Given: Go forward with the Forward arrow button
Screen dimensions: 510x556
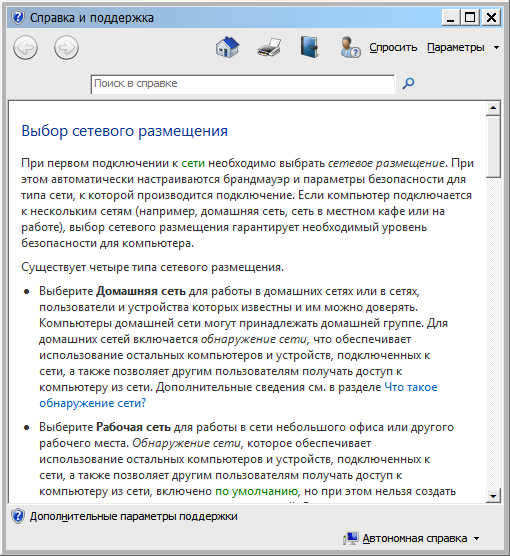Looking at the screenshot, I should point(66,47).
